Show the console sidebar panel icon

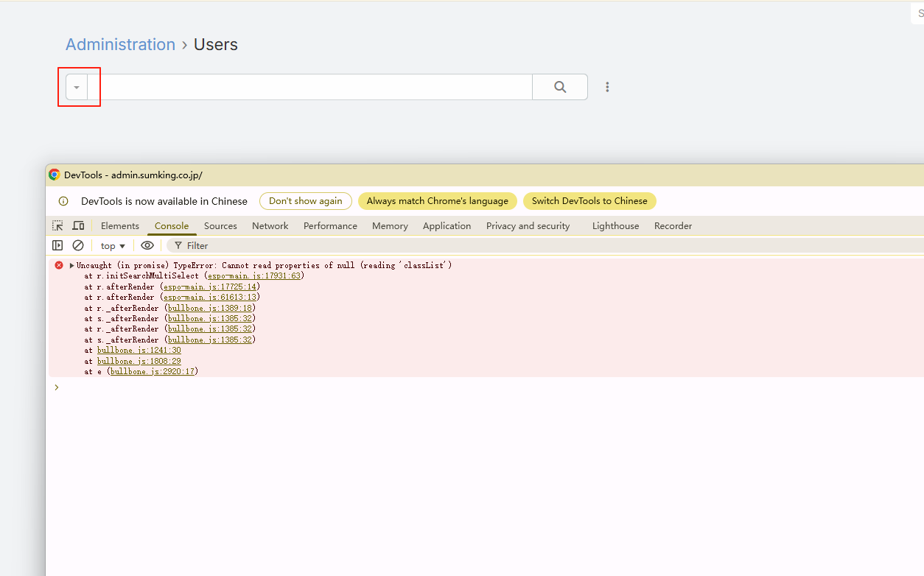tap(57, 245)
